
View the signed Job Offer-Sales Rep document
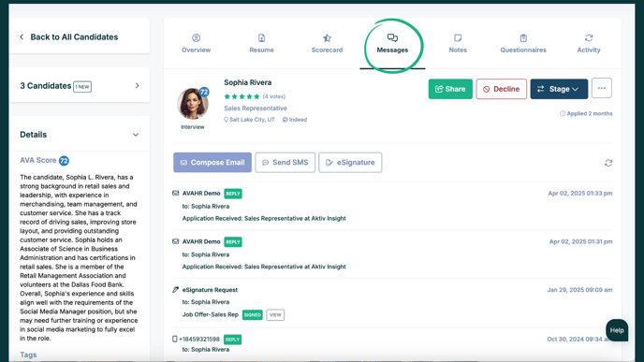tap(275, 315)
